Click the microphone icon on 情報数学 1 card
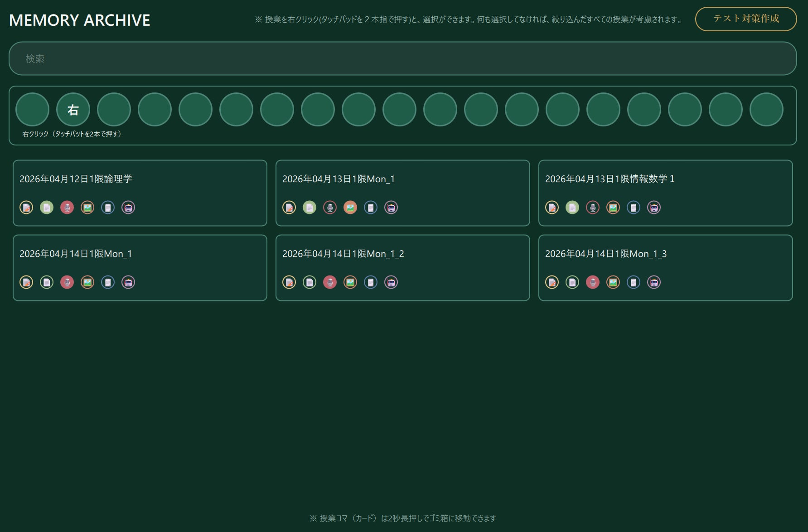This screenshot has width=808, height=532. (593, 208)
